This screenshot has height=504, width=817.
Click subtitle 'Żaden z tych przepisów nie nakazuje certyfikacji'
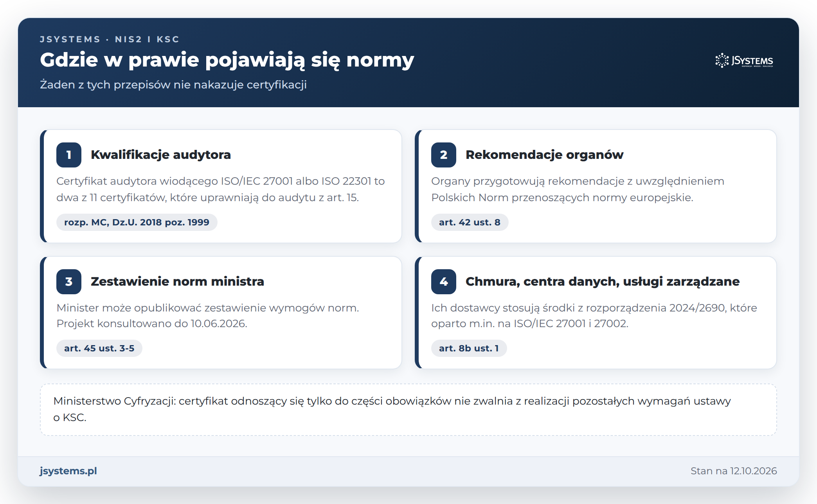(173, 85)
